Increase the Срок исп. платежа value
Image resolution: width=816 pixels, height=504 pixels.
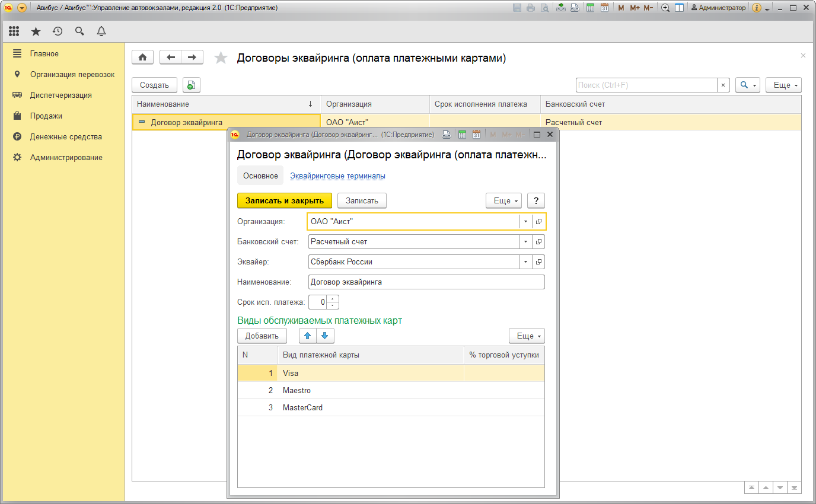(333, 299)
